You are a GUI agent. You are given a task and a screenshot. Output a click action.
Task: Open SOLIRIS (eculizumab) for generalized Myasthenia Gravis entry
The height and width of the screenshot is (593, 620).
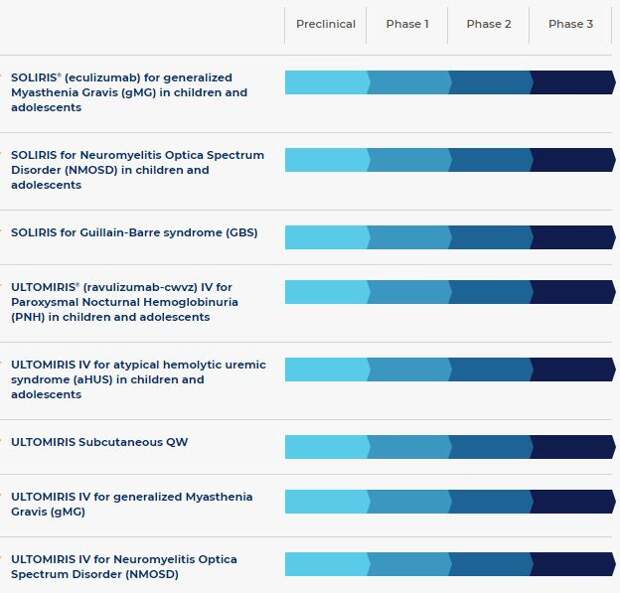(x=129, y=93)
